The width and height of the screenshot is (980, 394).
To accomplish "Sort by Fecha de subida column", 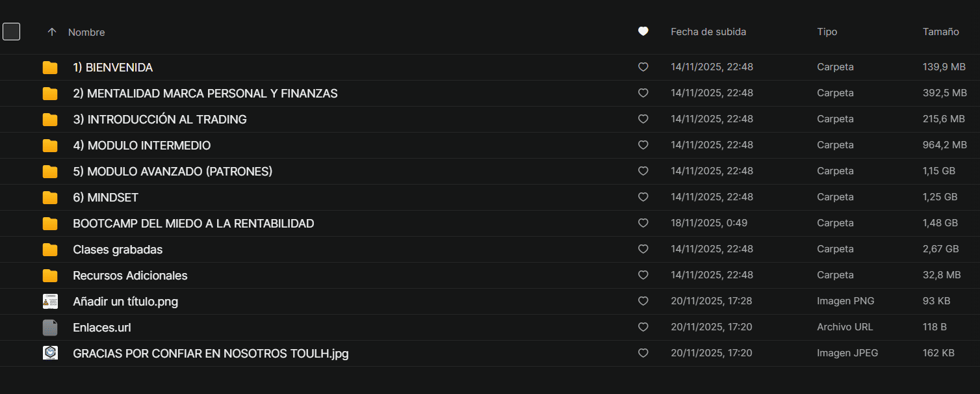I will [708, 32].
